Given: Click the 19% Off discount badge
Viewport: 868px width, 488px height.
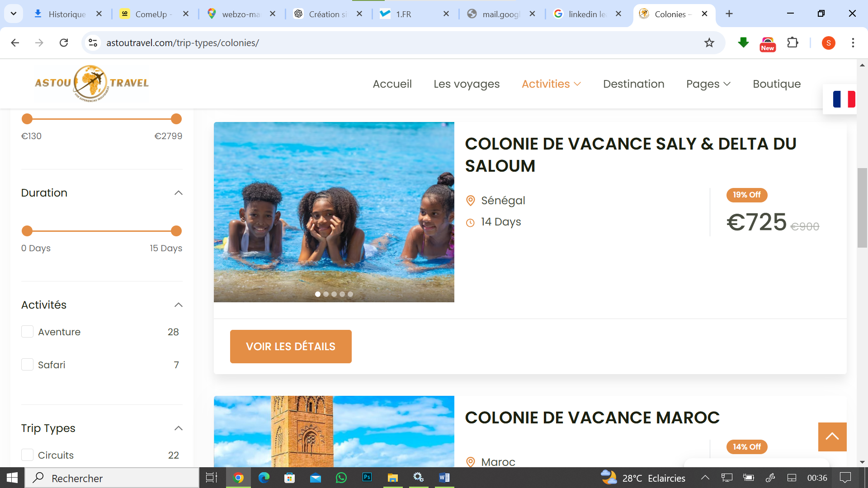Looking at the screenshot, I should click(x=747, y=195).
